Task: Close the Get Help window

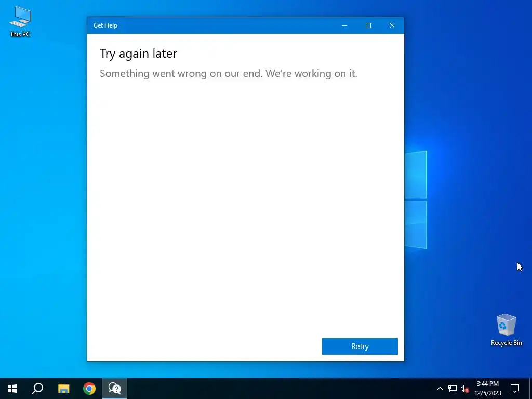Action: point(392,25)
